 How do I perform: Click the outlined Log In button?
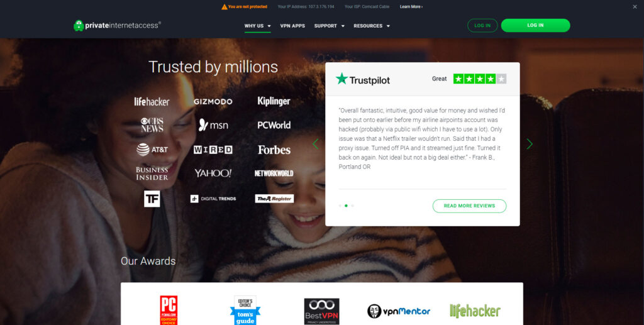(482, 25)
